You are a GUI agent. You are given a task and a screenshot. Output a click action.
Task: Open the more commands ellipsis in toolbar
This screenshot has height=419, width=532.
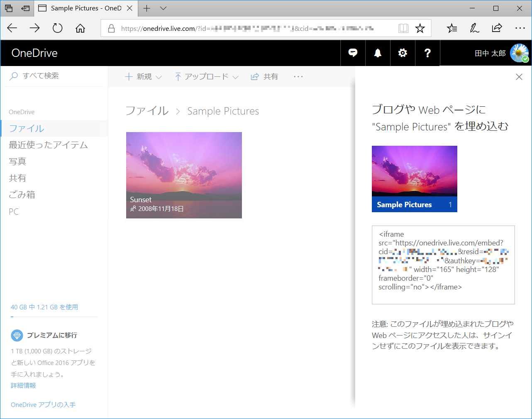click(298, 76)
